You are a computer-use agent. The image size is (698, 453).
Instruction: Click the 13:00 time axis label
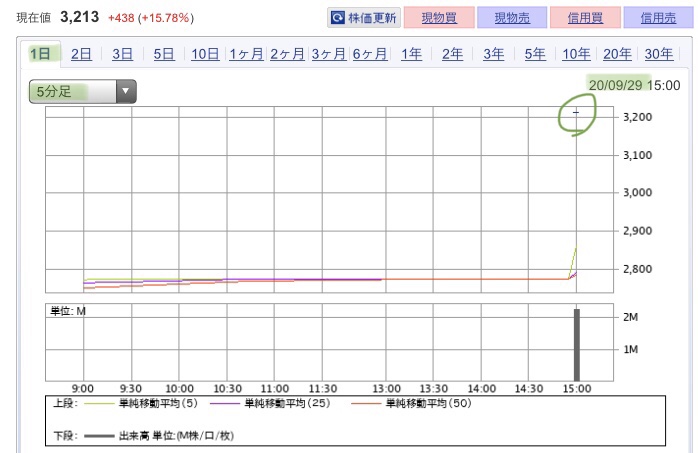click(x=386, y=389)
